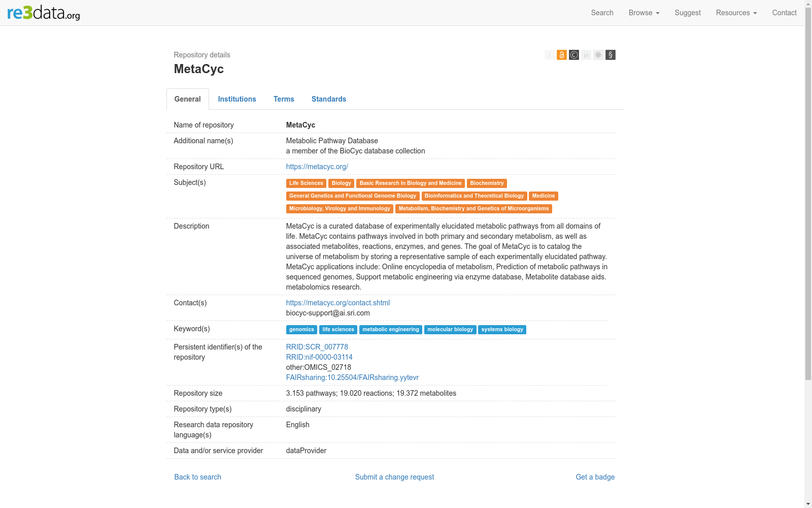
Task: Follow the RRID:nif-0000-03114 link
Action: (x=319, y=357)
